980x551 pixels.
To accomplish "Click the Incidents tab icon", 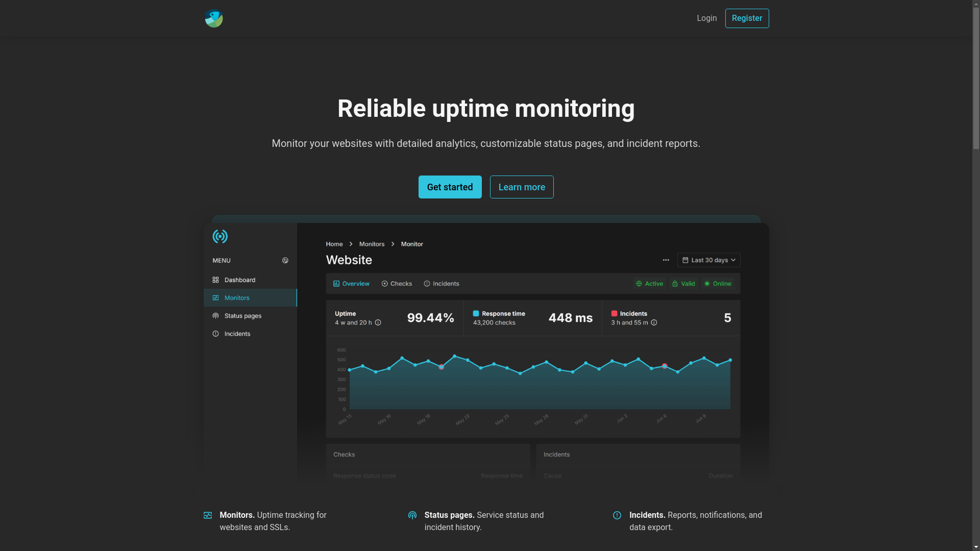I will (x=427, y=284).
